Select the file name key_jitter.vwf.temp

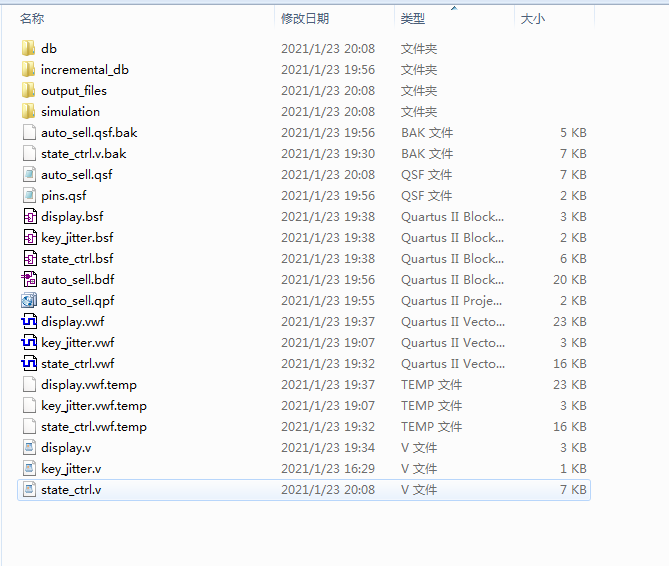pos(94,406)
